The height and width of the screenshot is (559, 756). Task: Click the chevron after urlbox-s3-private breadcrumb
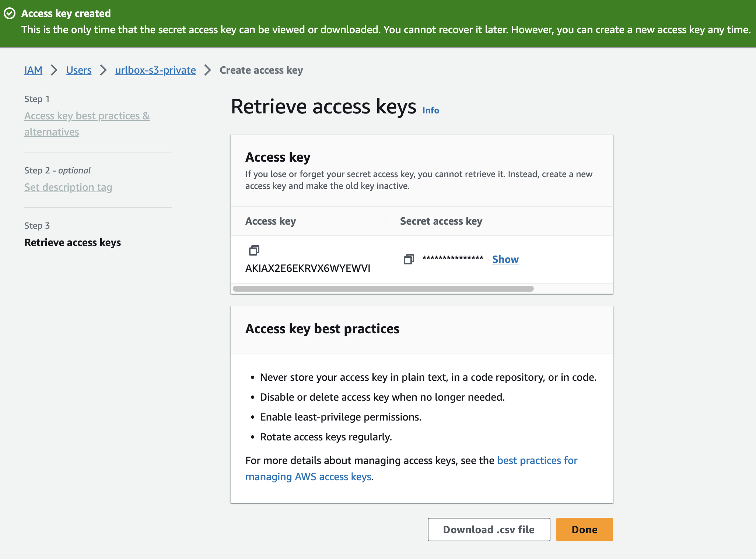[208, 70]
